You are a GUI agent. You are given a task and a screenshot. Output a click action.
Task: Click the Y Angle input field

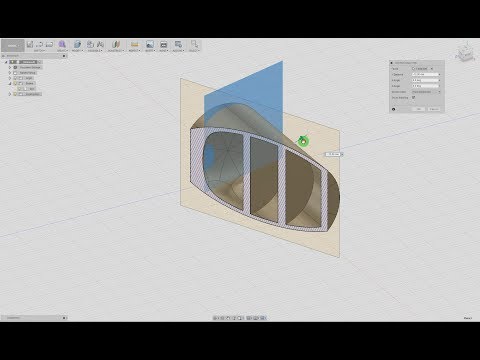tap(425, 86)
